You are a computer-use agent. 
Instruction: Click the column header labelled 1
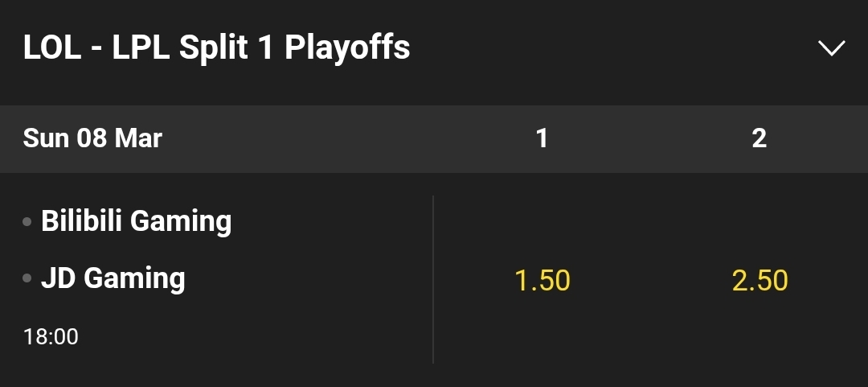pyautogui.click(x=542, y=138)
